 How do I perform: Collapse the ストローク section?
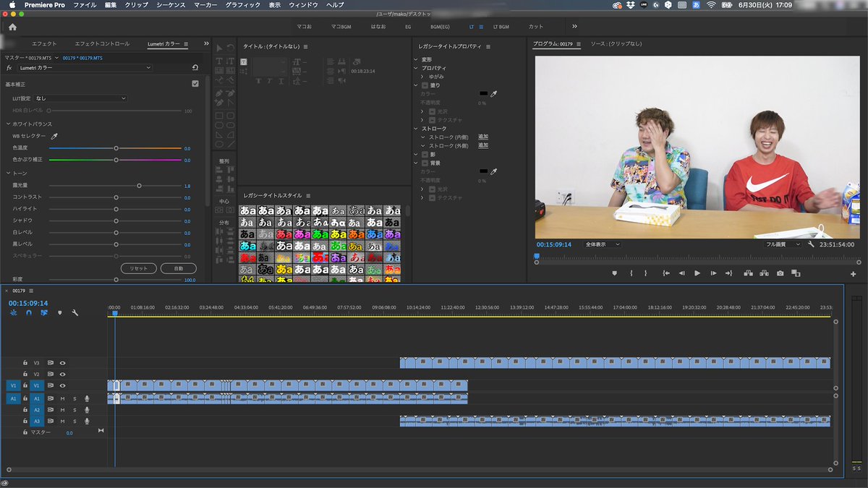click(x=416, y=129)
